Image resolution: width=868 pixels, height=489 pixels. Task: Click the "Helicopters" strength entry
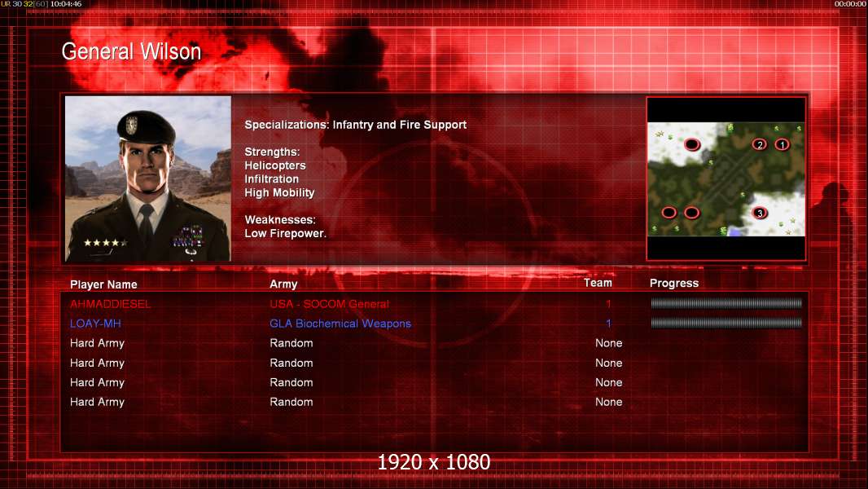tap(275, 165)
